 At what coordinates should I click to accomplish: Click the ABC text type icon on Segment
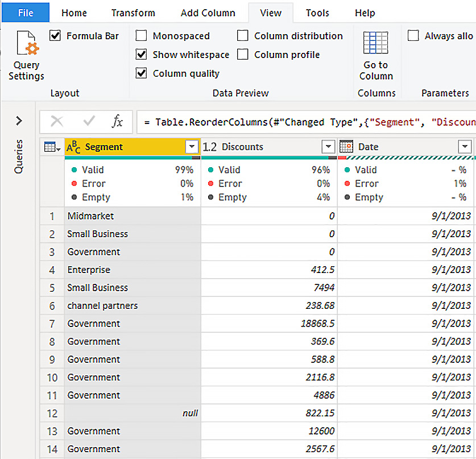[74, 147]
